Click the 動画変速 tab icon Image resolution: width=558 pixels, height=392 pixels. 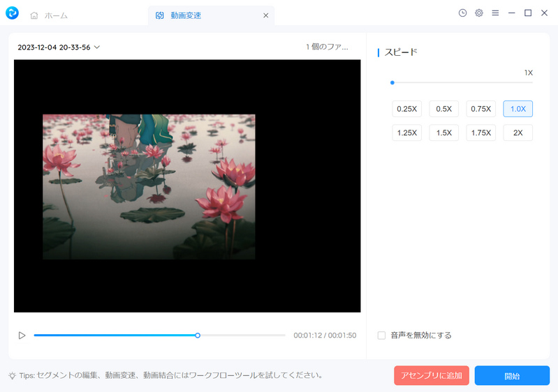(x=159, y=15)
